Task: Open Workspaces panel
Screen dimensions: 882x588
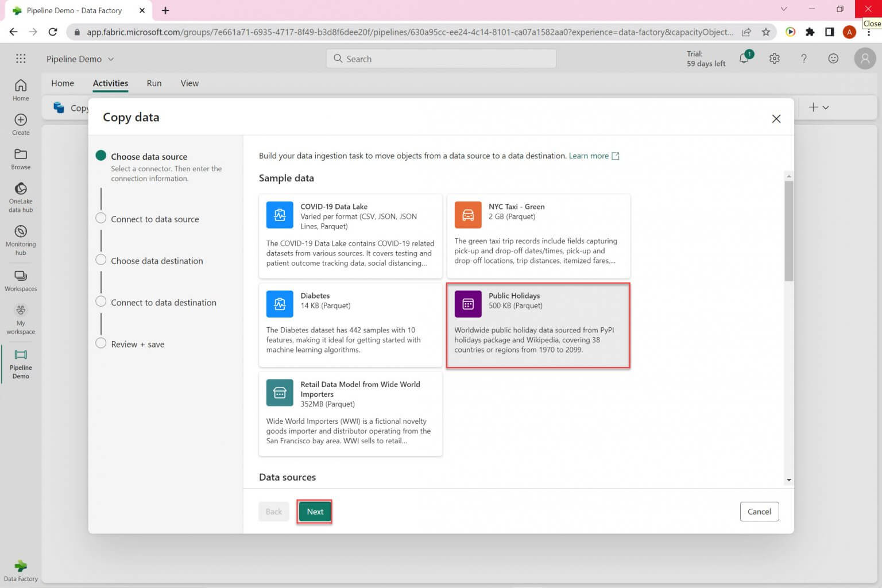Action: pyautogui.click(x=21, y=281)
